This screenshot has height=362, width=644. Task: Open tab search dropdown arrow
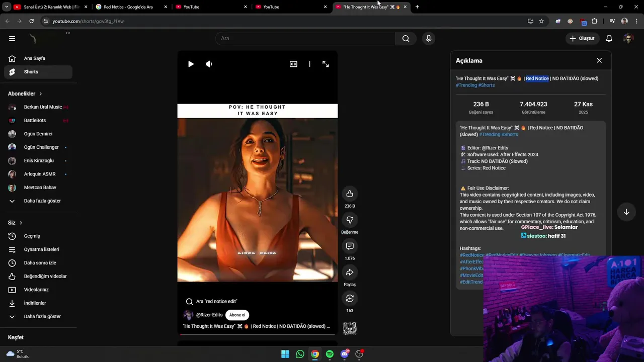[7, 7]
